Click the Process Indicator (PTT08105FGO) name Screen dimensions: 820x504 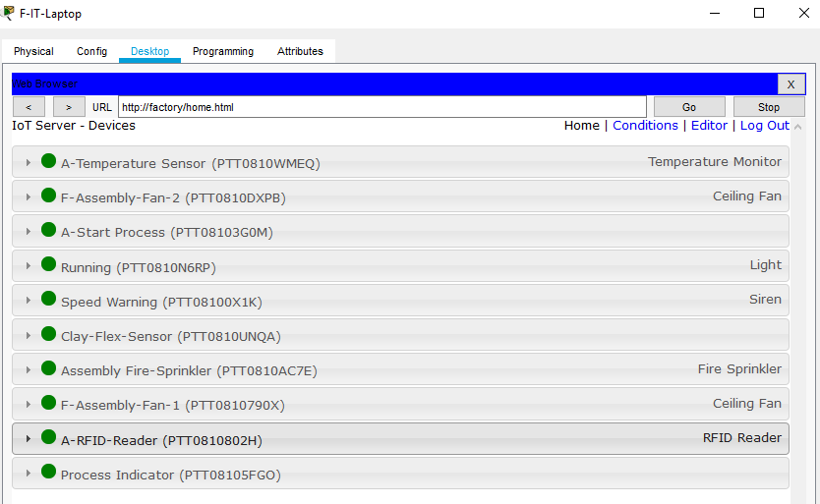point(171,476)
